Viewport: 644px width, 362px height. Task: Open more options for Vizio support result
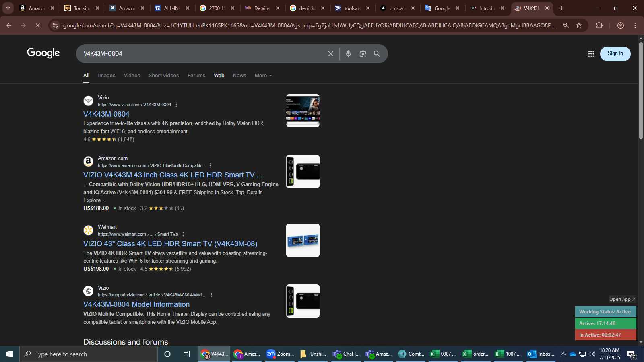point(211,295)
